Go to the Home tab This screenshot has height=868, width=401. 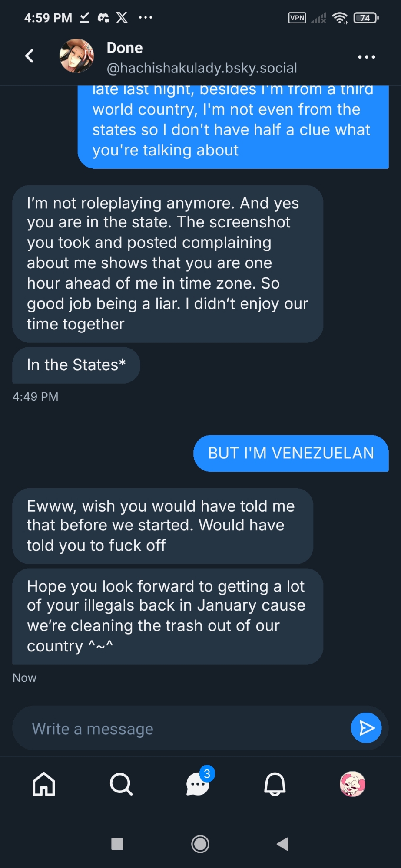44,784
